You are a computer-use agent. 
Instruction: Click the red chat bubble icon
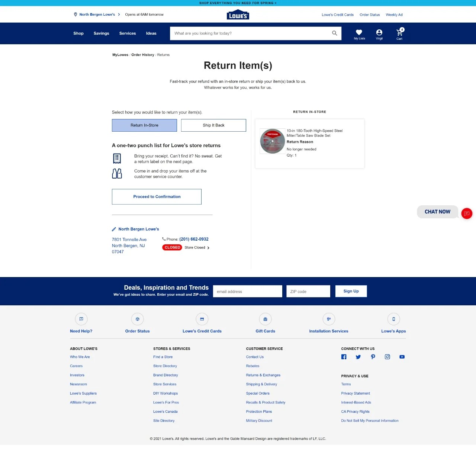(467, 213)
